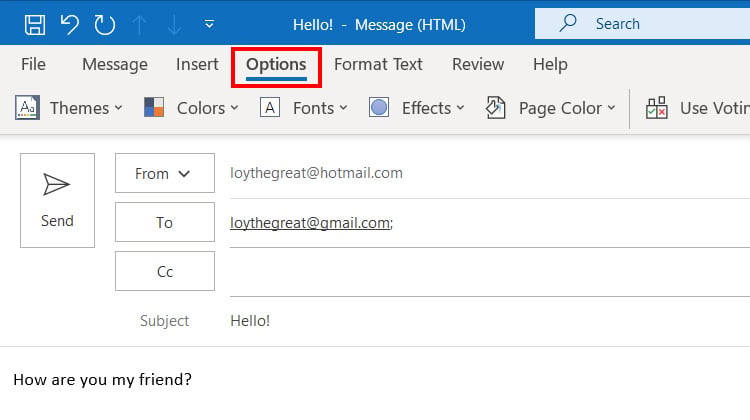Click the Themes icon
The image size is (750, 420).
tap(27, 108)
